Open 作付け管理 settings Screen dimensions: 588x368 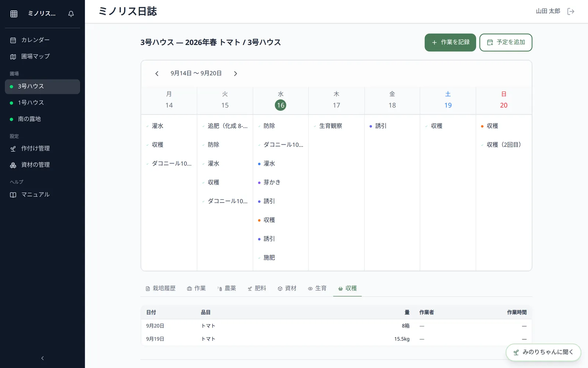pos(42,149)
